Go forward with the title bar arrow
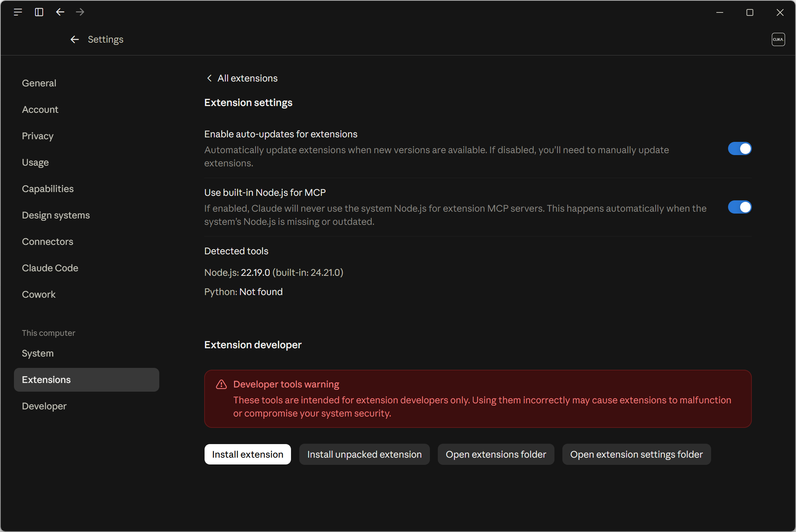 click(80, 12)
